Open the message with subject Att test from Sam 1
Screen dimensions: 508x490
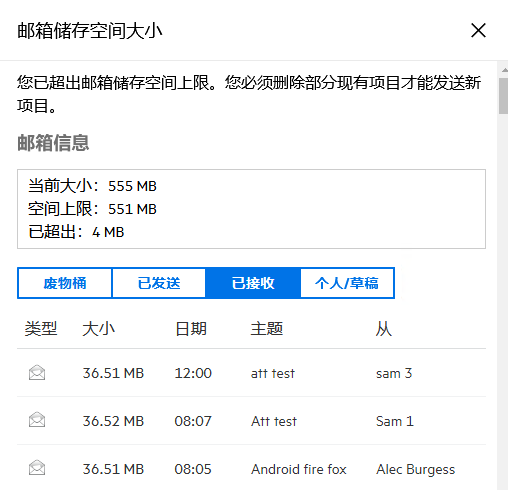point(274,421)
